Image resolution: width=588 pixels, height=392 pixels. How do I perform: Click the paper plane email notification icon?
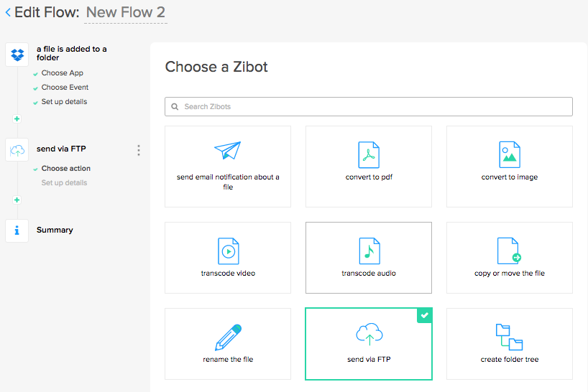point(227,151)
